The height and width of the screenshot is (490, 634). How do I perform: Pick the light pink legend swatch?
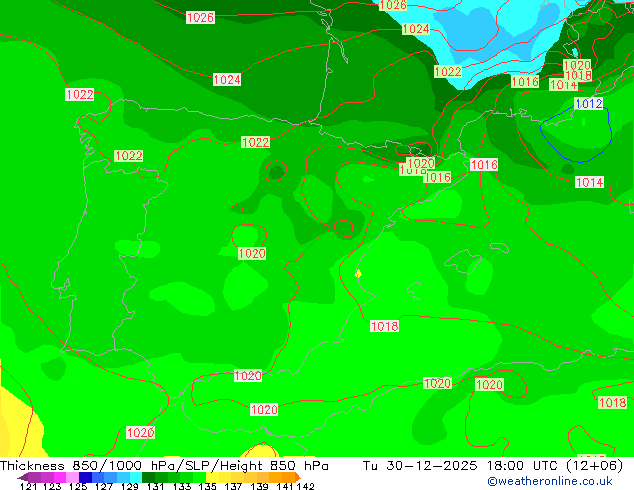coord(72,477)
